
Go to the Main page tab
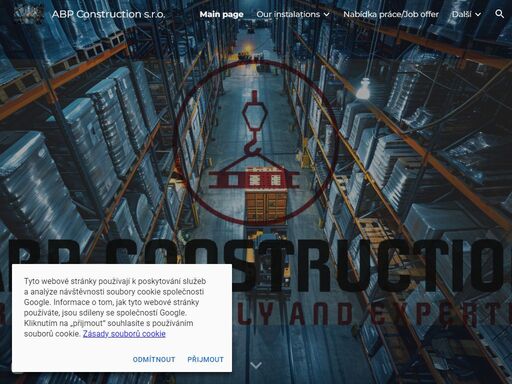coord(221,14)
